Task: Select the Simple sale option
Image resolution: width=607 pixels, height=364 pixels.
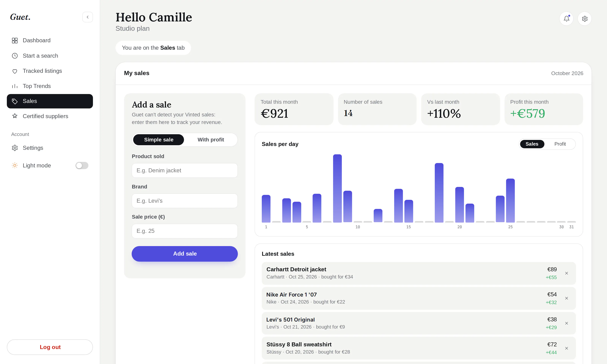Action: coord(159,140)
